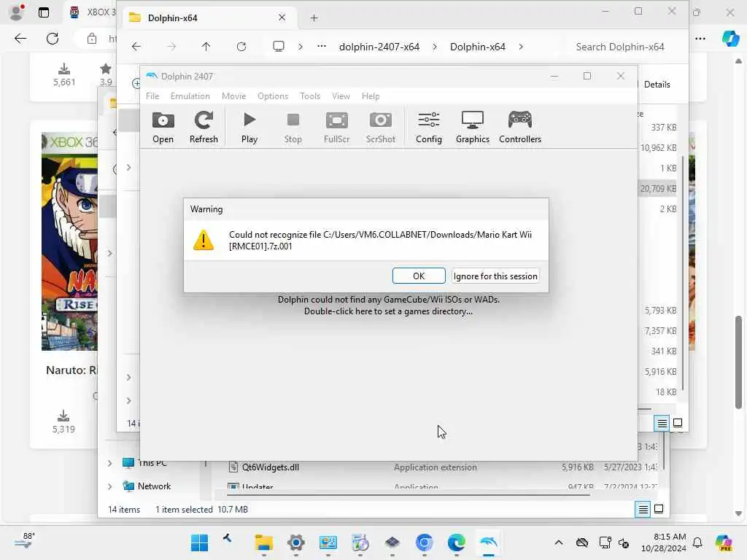Click the download icon above 5,319
This screenshot has height=560, width=747.
click(63, 416)
